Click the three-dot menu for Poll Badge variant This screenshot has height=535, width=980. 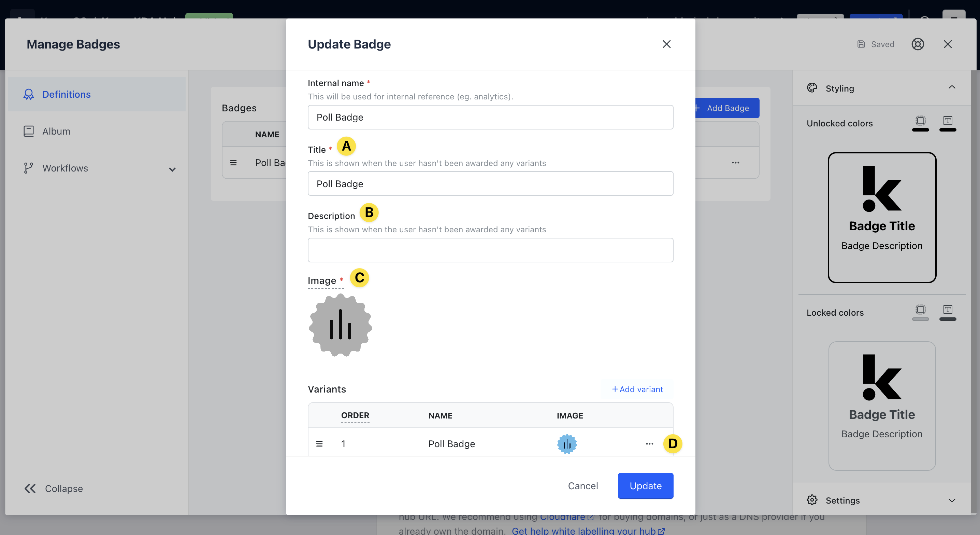(x=649, y=443)
